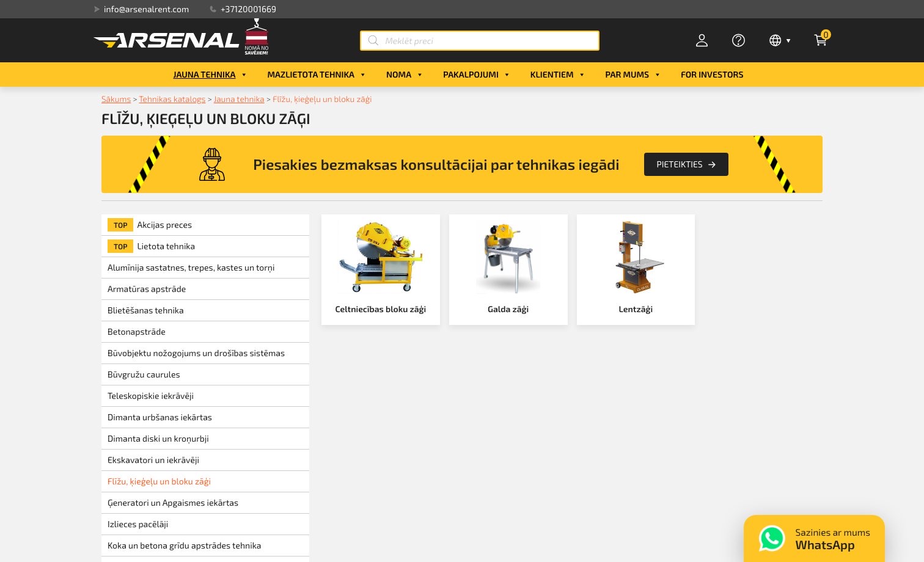Open the shopping cart icon
The width and height of the screenshot is (924, 562).
pyautogui.click(x=820, y=41)
